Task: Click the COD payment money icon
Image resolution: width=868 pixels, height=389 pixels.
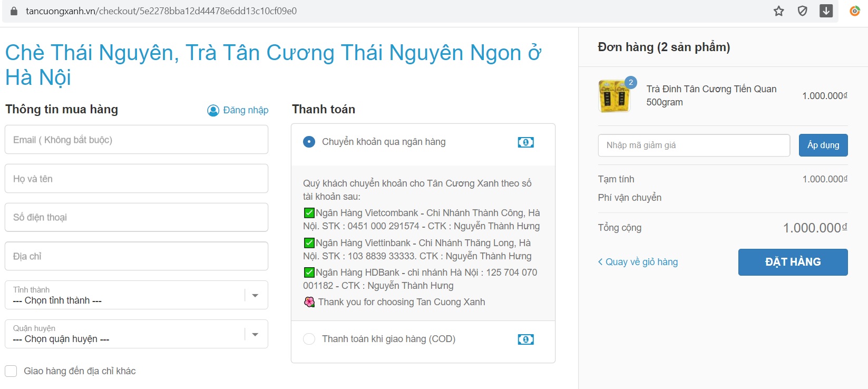Action: pos(525,339)
